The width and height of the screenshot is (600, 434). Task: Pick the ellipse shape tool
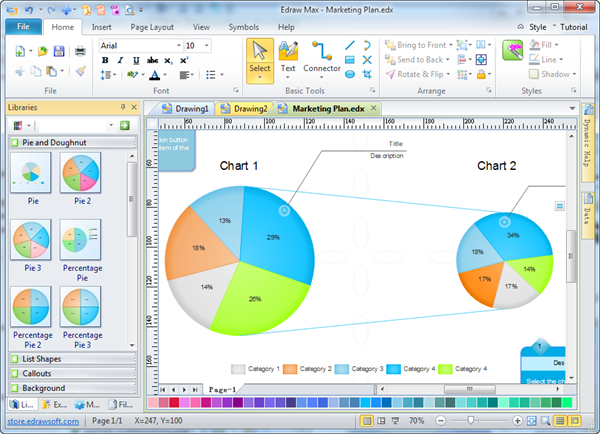(x=350, y=74)
